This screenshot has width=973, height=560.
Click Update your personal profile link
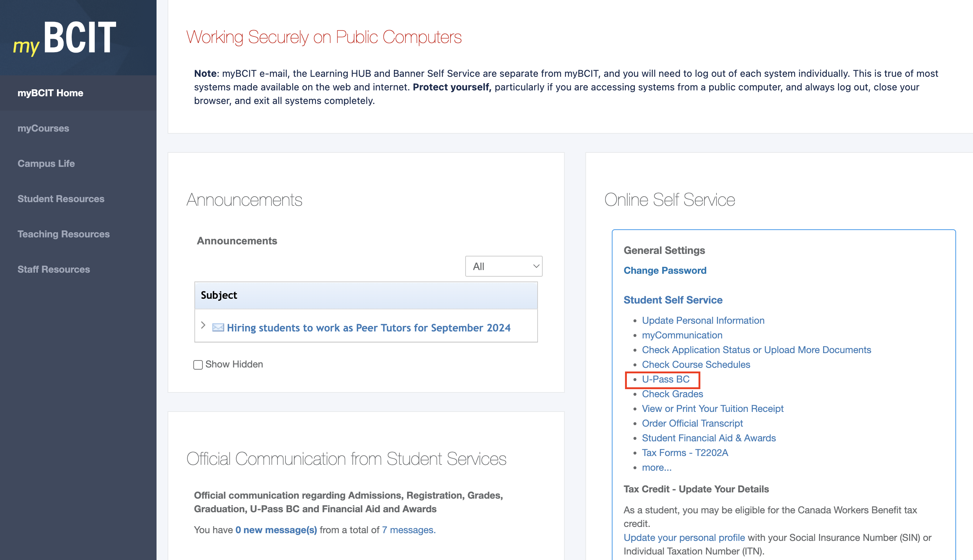(x=684, y=537)
